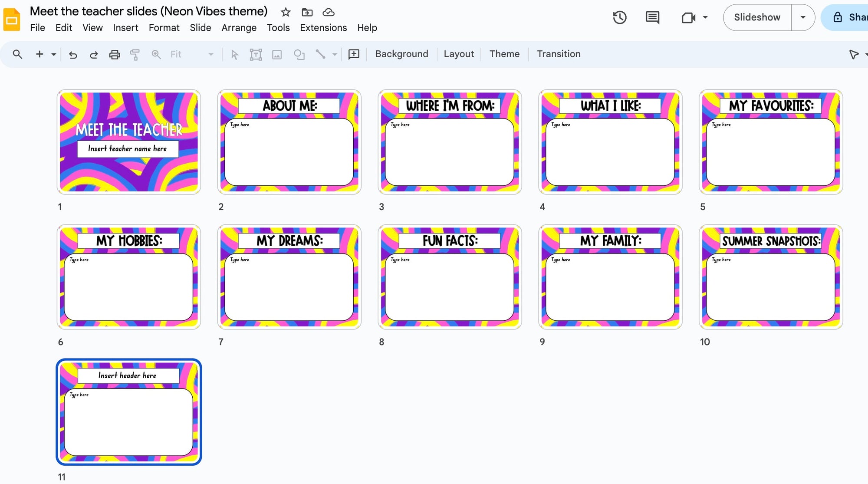The height and width of the screenshot is (484, 868).
Task: Open the Extensions menu
Action: coord(323,27)
